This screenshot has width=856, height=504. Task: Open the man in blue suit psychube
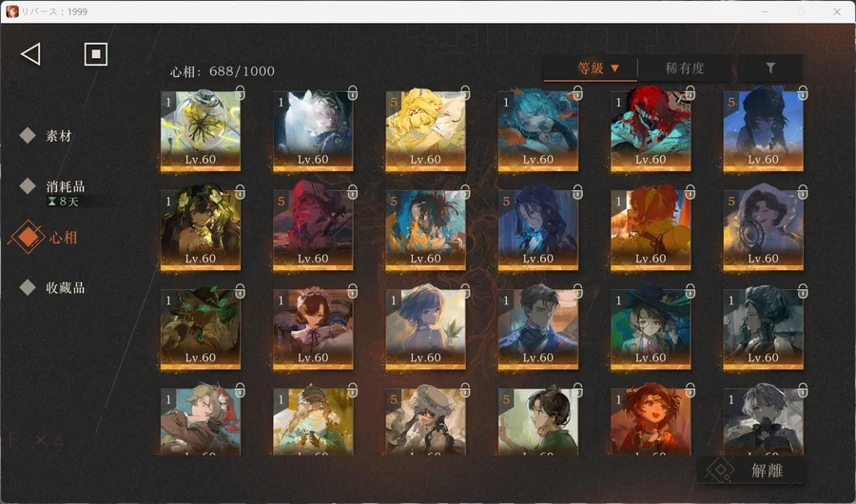tap(537, 328)
